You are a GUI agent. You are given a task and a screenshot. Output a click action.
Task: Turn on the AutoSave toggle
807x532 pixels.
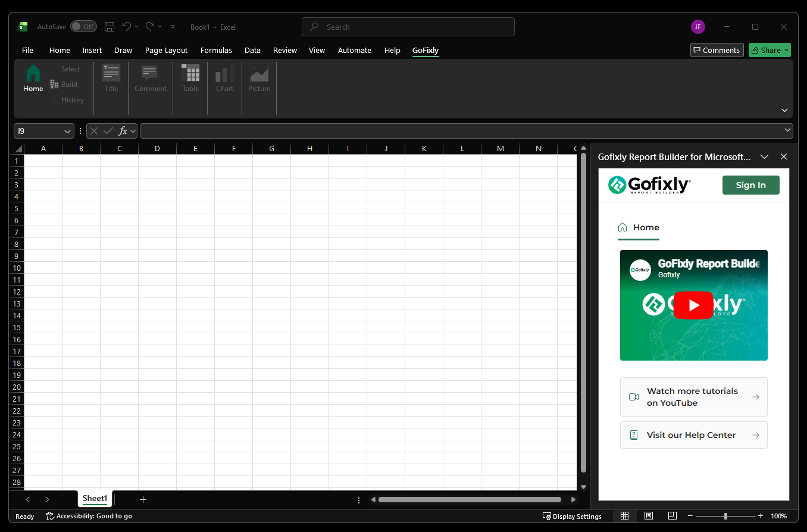[83, 26]
